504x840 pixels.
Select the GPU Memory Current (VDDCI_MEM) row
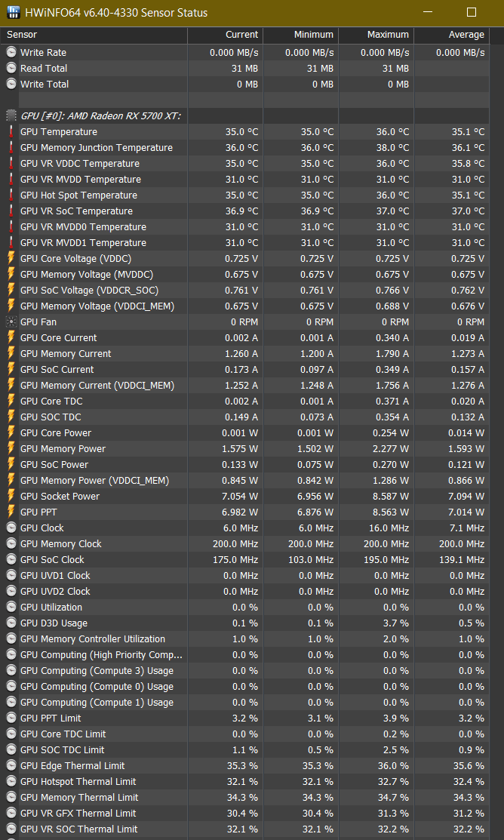(244, 385)
